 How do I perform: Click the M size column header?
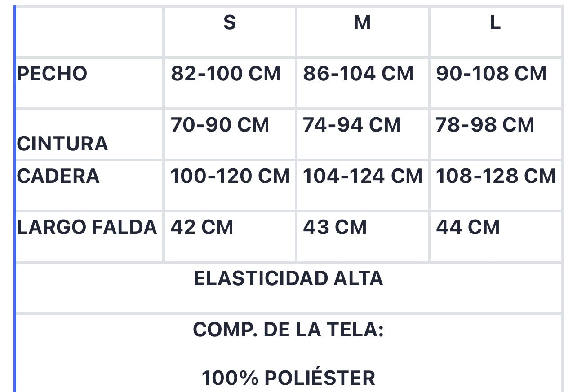[x=362, y=31]
